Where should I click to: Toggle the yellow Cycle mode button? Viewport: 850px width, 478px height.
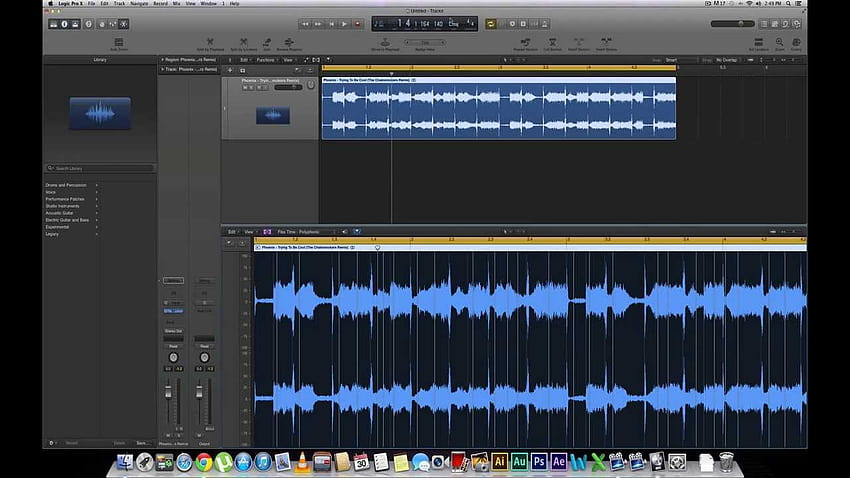[x=491, y=24]
